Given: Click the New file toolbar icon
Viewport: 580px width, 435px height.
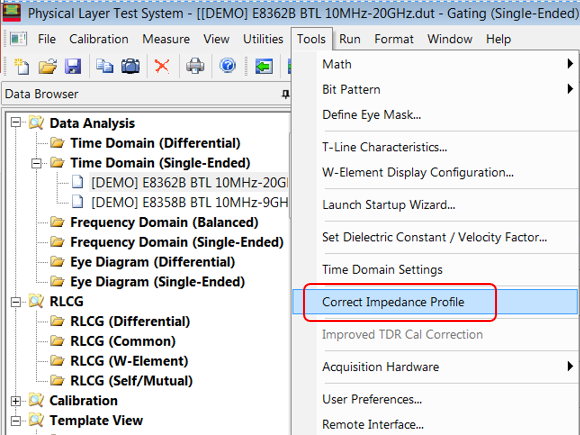Looking at the screenshot, I should [x=21, y=66].
